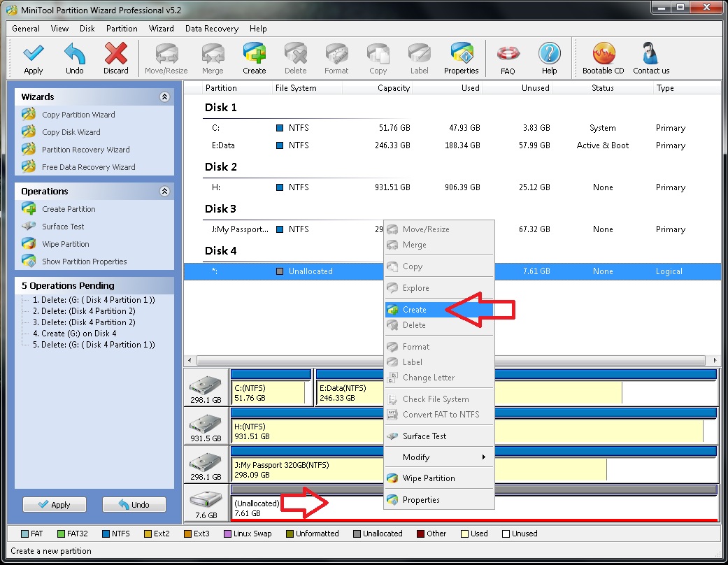
Task: Select Create Partition in Operations panel
Action: pos(69,209)
